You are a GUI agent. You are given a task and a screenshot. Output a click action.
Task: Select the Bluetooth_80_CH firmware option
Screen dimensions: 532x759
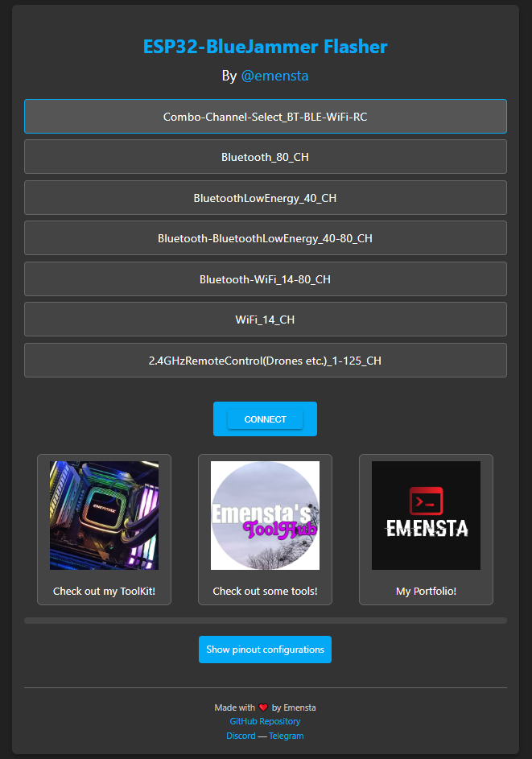click(x=266, y=157)
